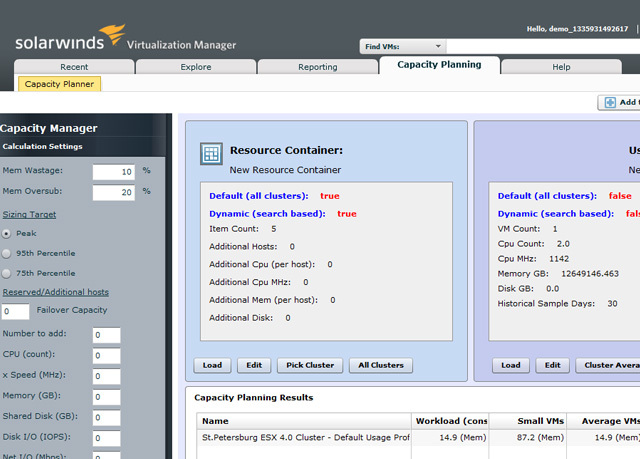The image size is (640, 459).
Task: Click the Small VMs column header
Action: (x=528, y=421)
